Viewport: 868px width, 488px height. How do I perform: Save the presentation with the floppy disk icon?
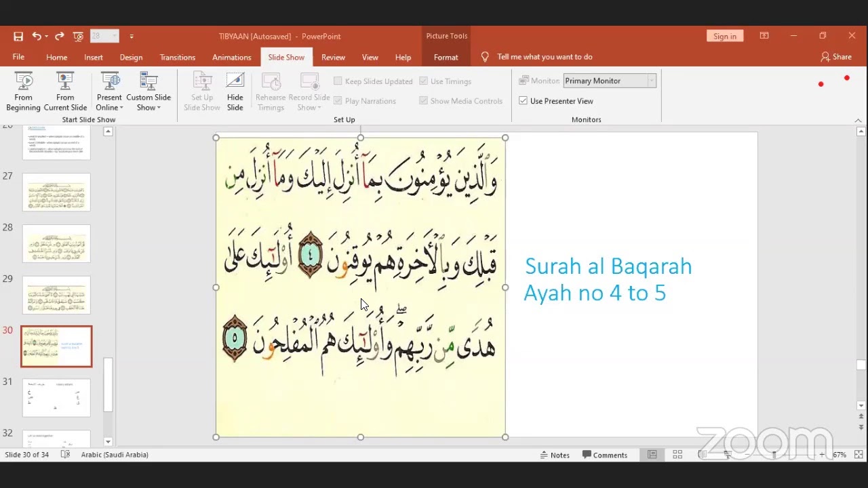pyautogui.click(x=18, y=36)
